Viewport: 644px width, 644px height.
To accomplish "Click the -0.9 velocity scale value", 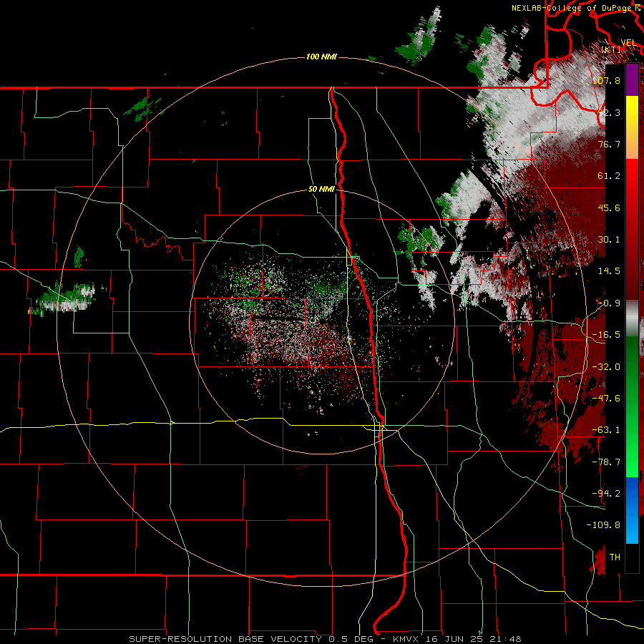I will tap(610, 303).
